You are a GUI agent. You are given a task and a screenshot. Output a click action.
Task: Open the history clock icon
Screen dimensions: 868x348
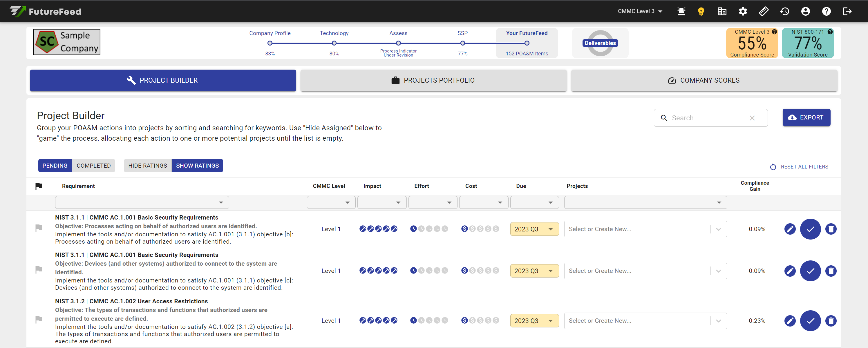coord(784,11)
